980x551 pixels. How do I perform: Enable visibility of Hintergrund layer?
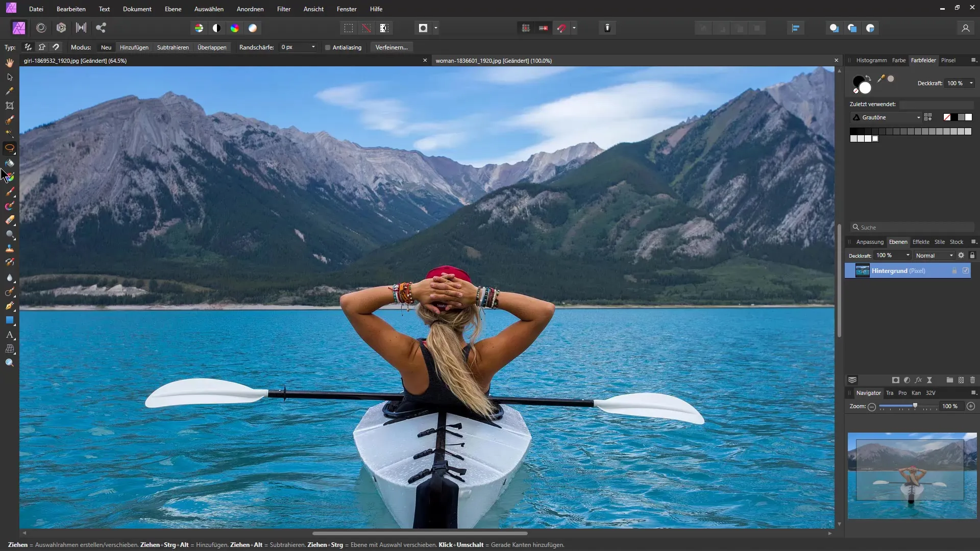[967, 270]
